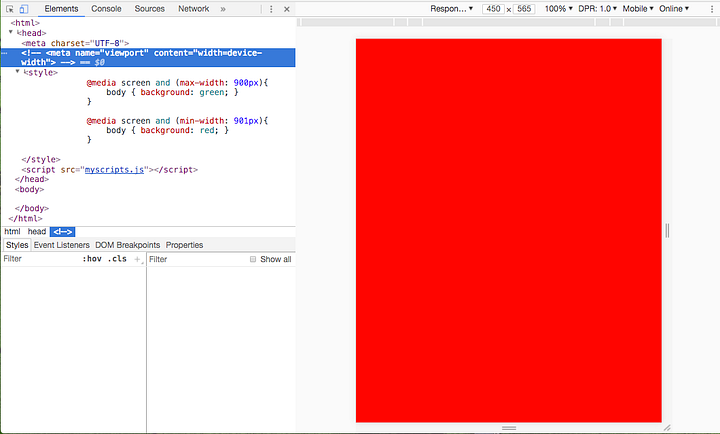This screenshot has width=720, height=434.
Task: Toggle the .cls classes button
Action: click(x=117, y=259)
